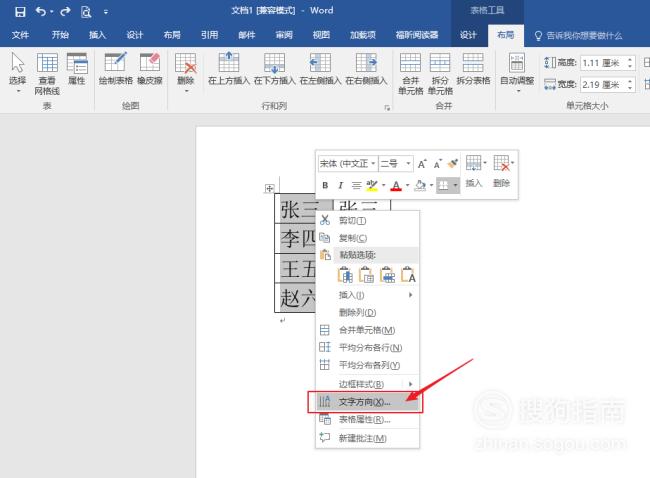Switch to the 视图 View tab
This screenshot has width=650, height=478.
coord(321,35)
